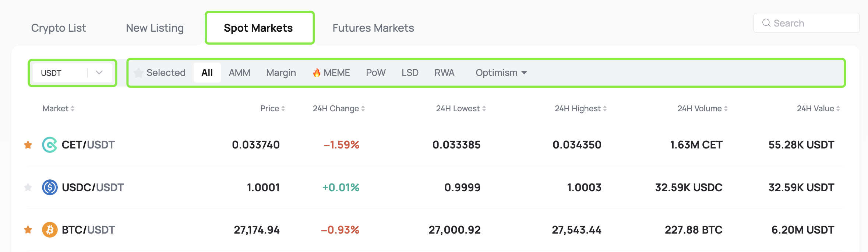Switch to the Futures Markets tab
This screenshot has height=252, width=868.
pyautogui.click(x=373, y=28)
